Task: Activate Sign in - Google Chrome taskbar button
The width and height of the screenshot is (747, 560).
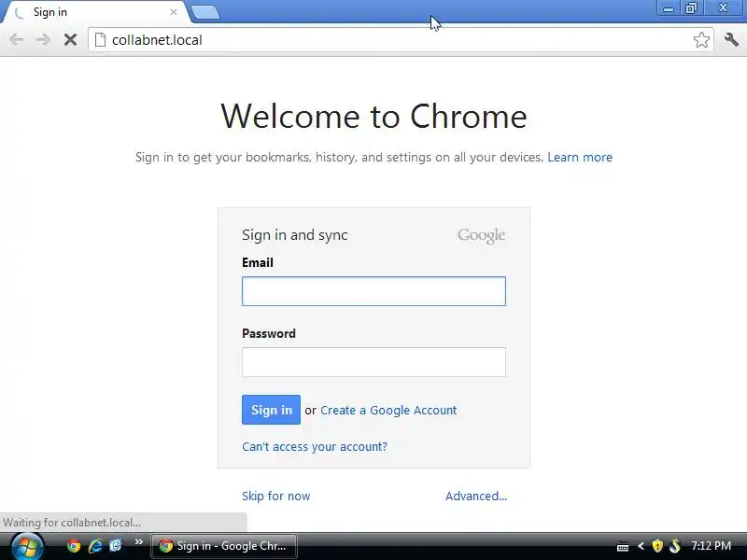Action: pos(224,546)
